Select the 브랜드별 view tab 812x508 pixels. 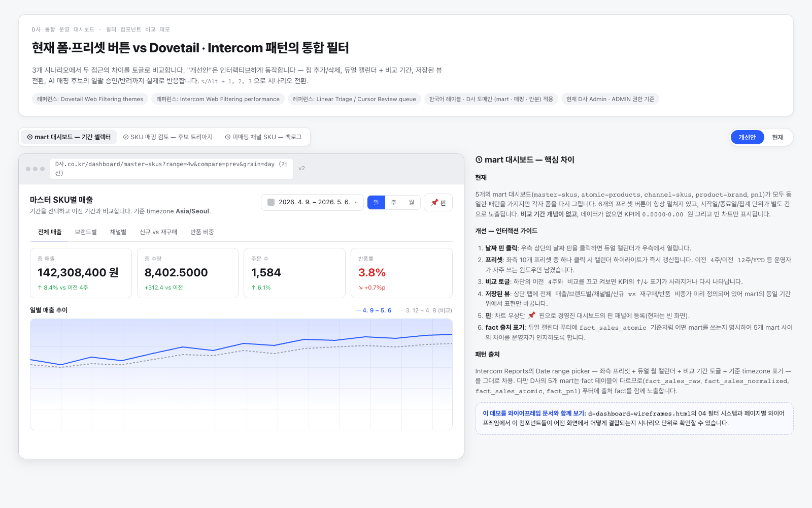coord(86,232)
